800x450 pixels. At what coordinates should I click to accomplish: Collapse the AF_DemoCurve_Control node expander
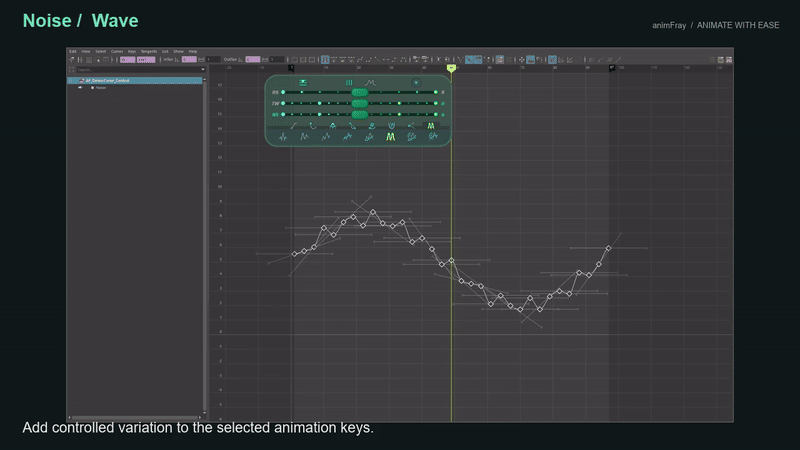click(70, 80)
